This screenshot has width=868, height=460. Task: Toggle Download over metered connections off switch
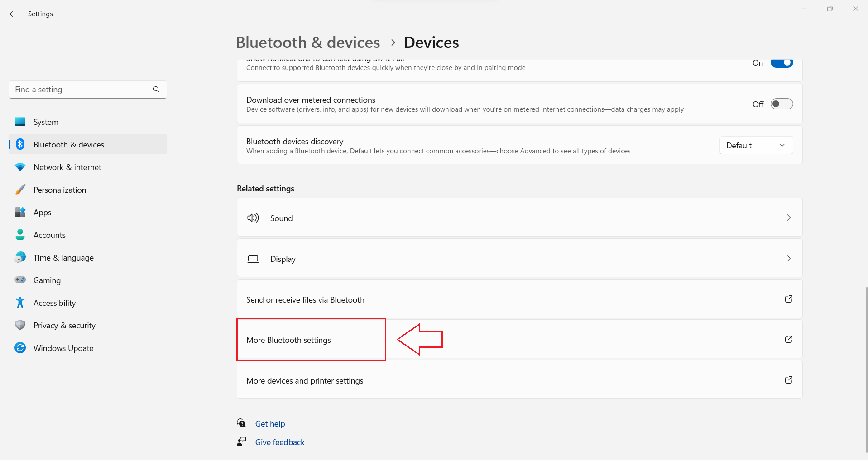point(781,104)
